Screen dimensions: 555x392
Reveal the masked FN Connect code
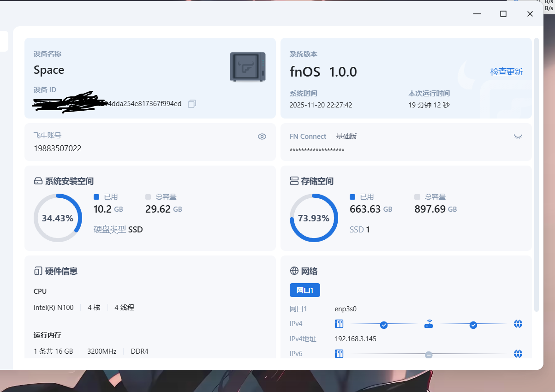[518, 137]
